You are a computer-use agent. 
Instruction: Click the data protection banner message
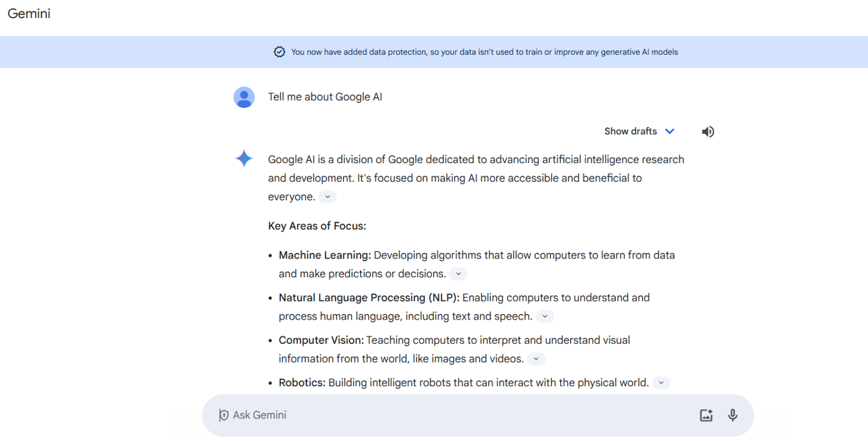(484, 52)
